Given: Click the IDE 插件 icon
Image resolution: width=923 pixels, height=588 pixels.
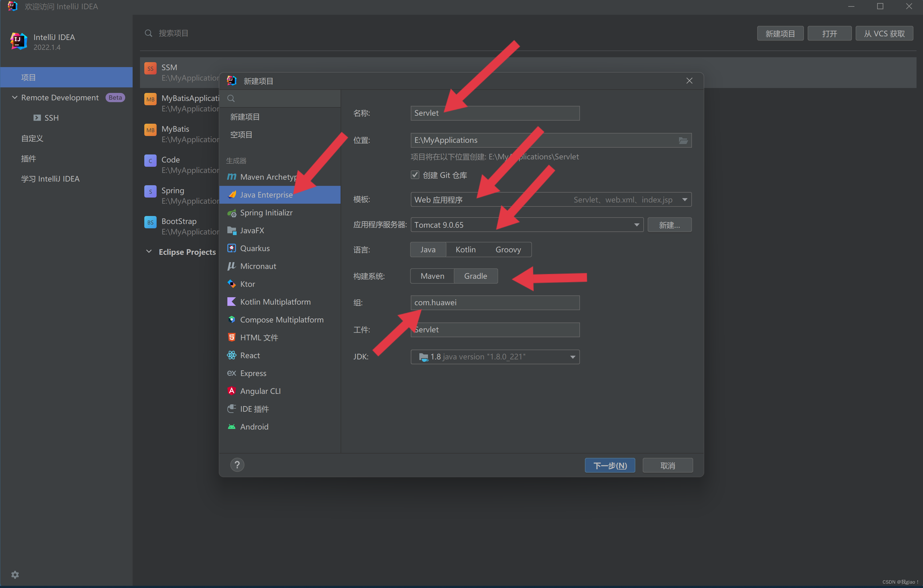Looking at the screenshot, I should [x=231, y=409].
